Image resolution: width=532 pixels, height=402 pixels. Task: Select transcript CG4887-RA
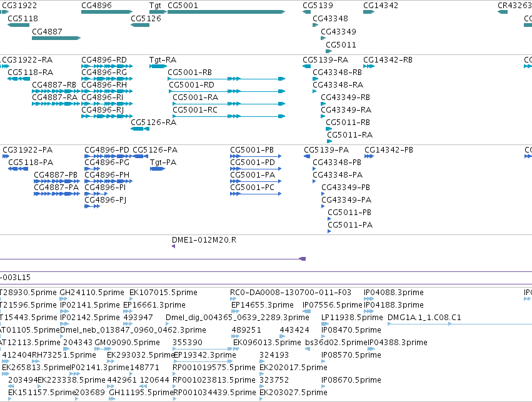(x=54, y=98)
